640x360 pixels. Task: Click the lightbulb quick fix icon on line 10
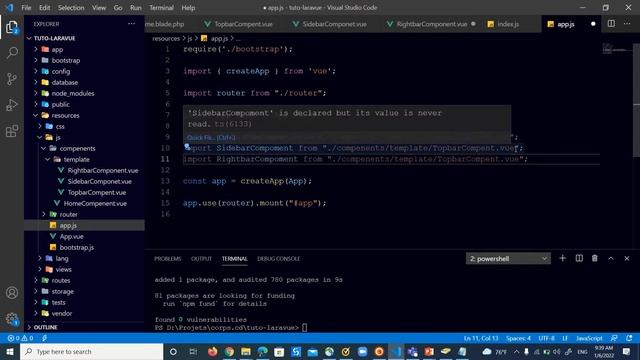pyautogui.click(x=187, y=147)
